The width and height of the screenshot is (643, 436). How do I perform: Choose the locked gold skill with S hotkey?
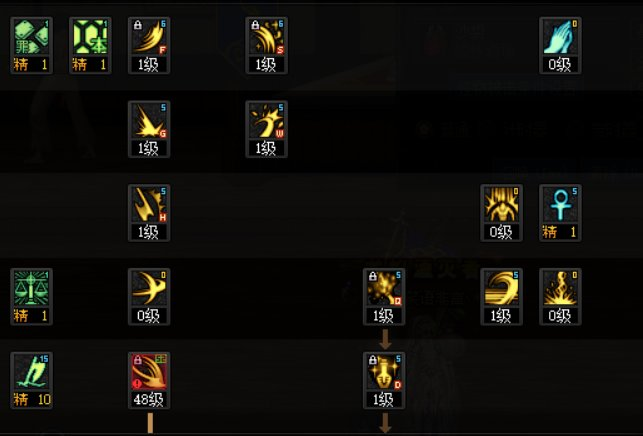click(267, 37)
